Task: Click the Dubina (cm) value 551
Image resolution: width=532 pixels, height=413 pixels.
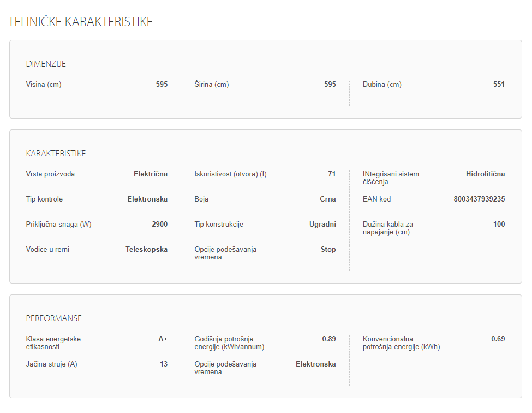Action: coord(499,85)
